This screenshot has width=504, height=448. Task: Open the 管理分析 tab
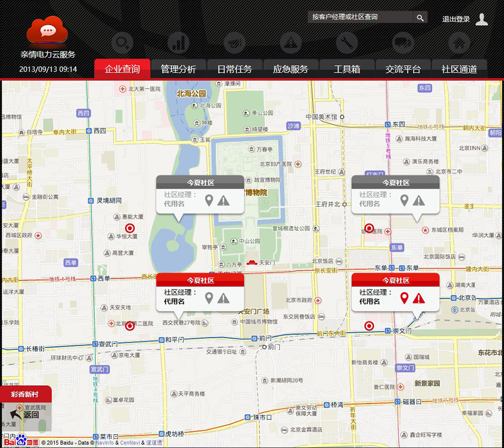coord(178,69)
